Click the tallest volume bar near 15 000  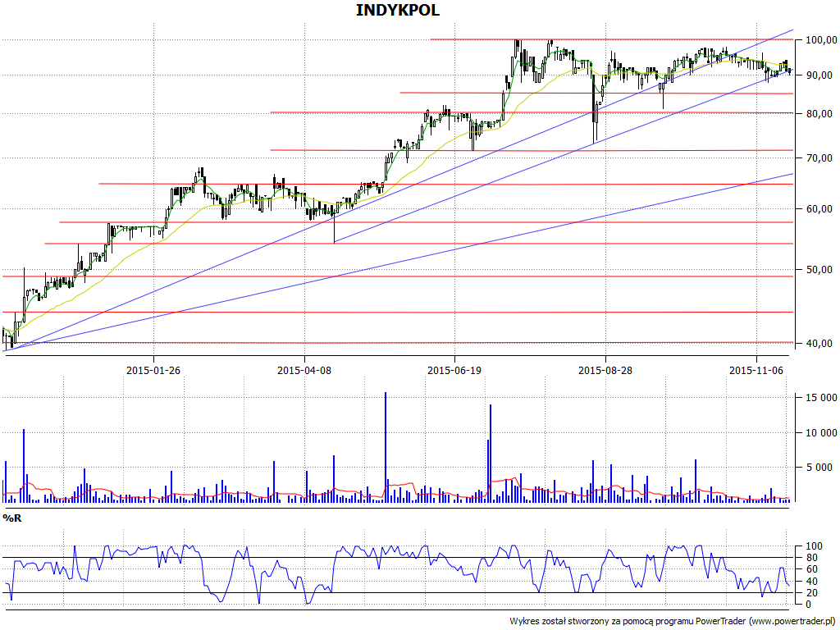386,447
